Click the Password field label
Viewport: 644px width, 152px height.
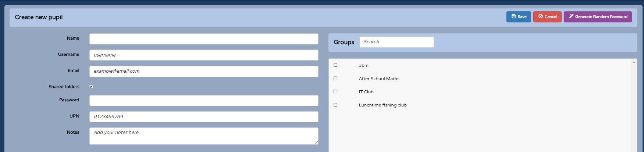coord(69,100)
